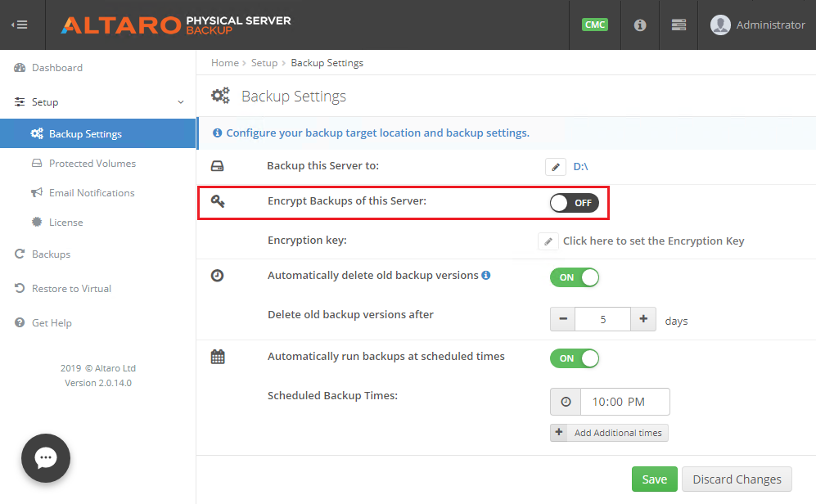The image size is (816, 504).
Task: Open the CMC green badge
Action: 595,25
